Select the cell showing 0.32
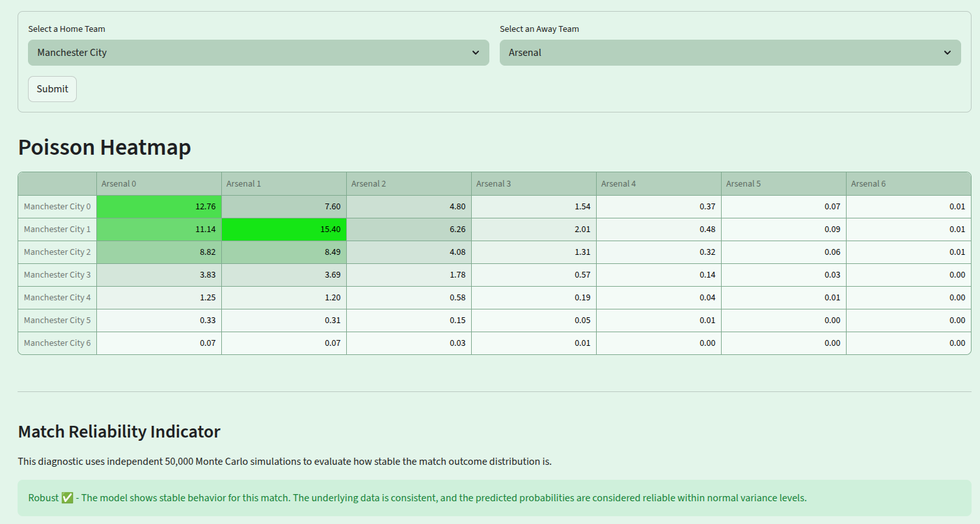The image size is (980, 524). coord(659,252)
